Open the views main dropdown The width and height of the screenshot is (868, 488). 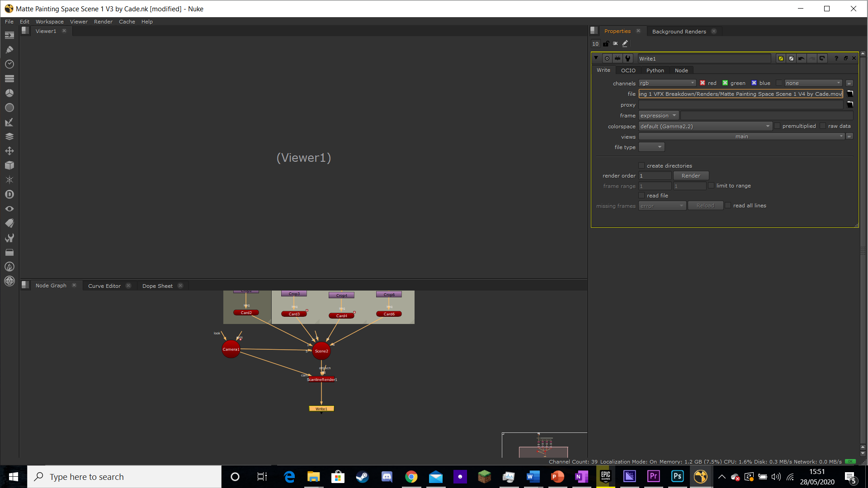741,136
